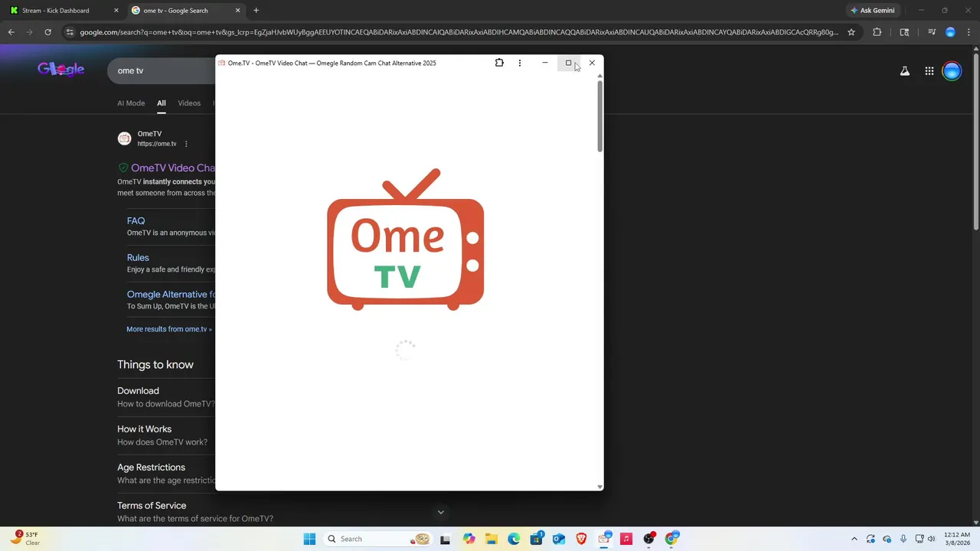Expand the Terms of Service item
Viewport: 980px width, 551px height.
[152, 505]
